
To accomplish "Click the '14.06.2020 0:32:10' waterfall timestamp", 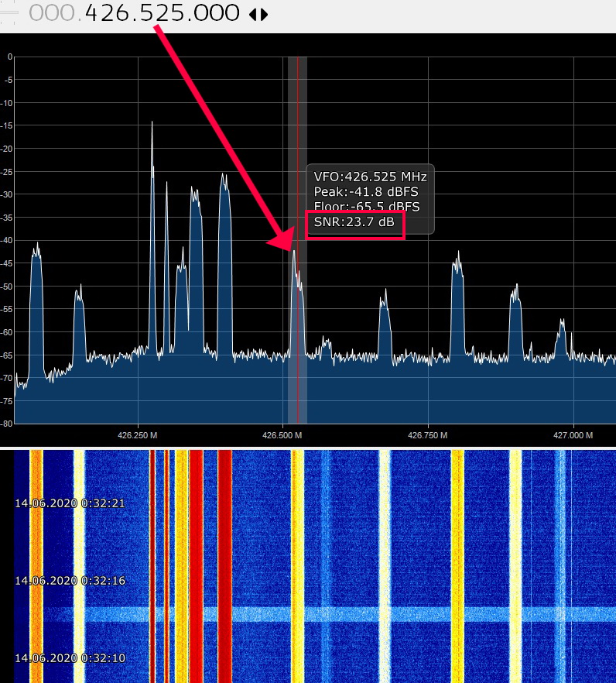I will click(70, 657).
